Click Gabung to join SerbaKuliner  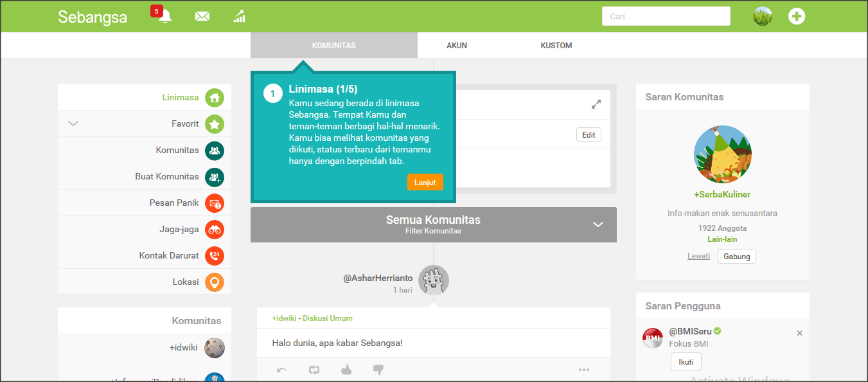click(x=736, y=256)
